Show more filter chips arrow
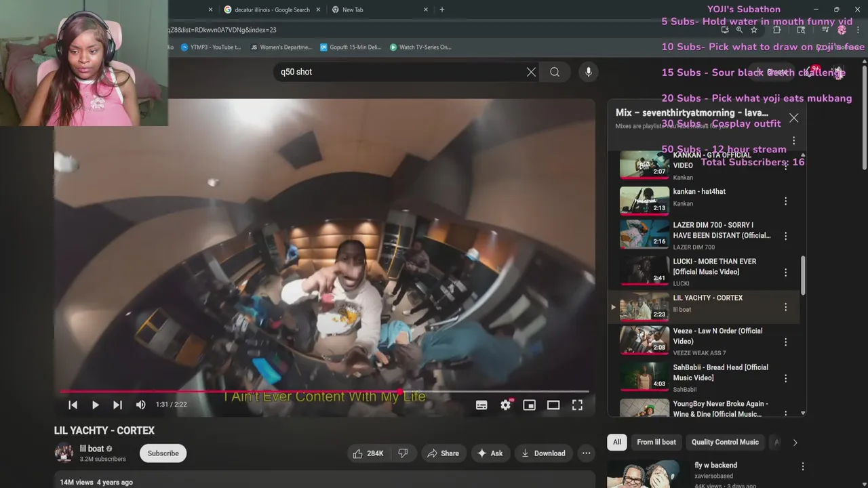 795,443
